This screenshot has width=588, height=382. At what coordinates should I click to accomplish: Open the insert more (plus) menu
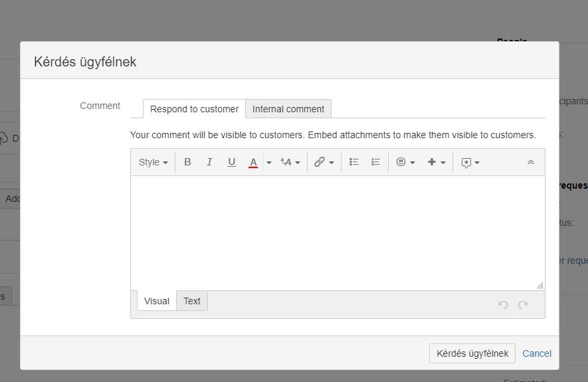pos(437,162)
